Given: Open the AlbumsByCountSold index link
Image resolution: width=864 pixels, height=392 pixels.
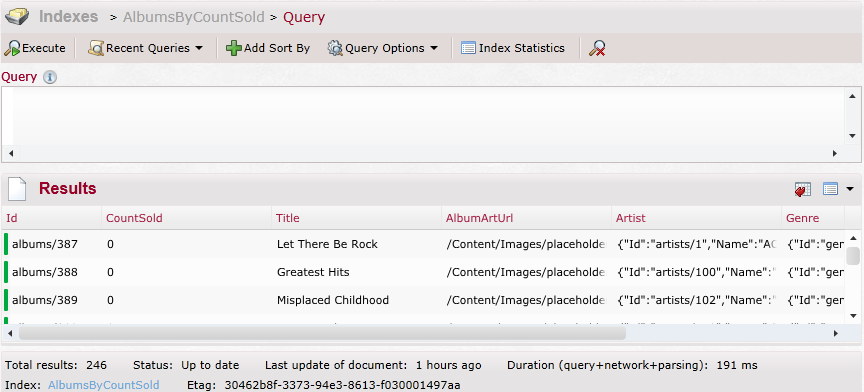Looking at the screenshot, I should click(104, 385).
